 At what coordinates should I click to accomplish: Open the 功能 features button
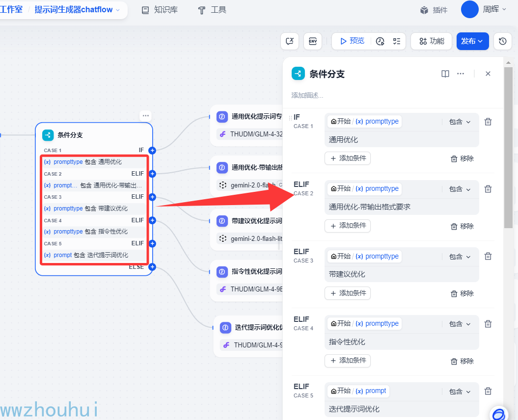point(432,41)
